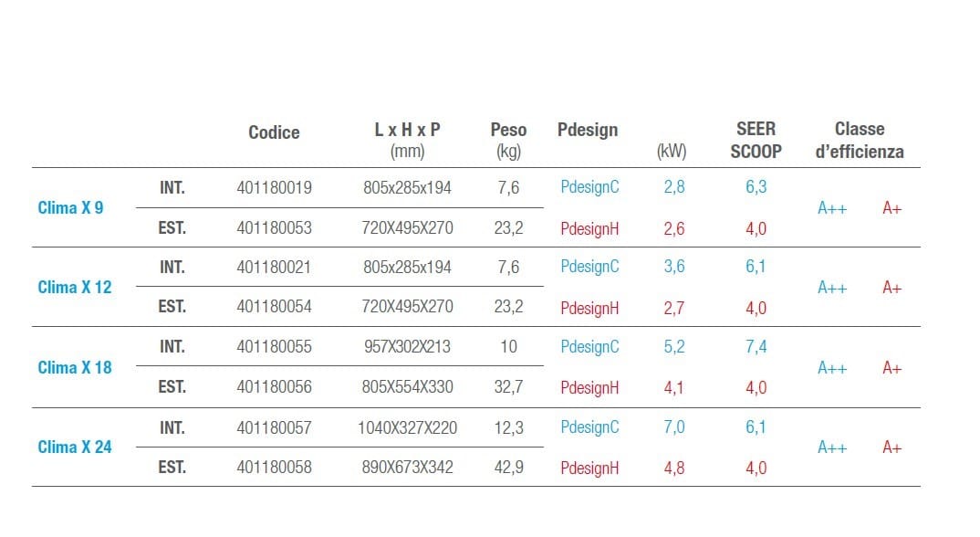Click product code 401180019

pyautogui.click(x=274, y=187)
